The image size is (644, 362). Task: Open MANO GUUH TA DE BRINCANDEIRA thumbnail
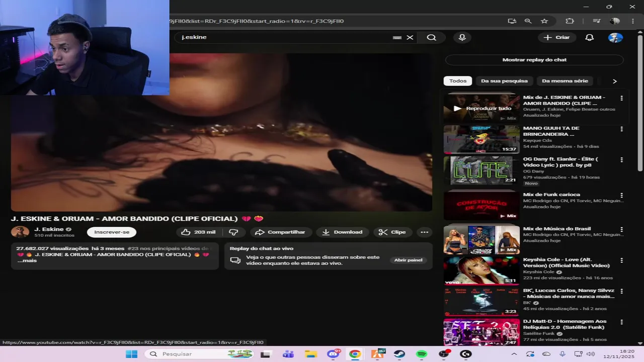point(481,139)
